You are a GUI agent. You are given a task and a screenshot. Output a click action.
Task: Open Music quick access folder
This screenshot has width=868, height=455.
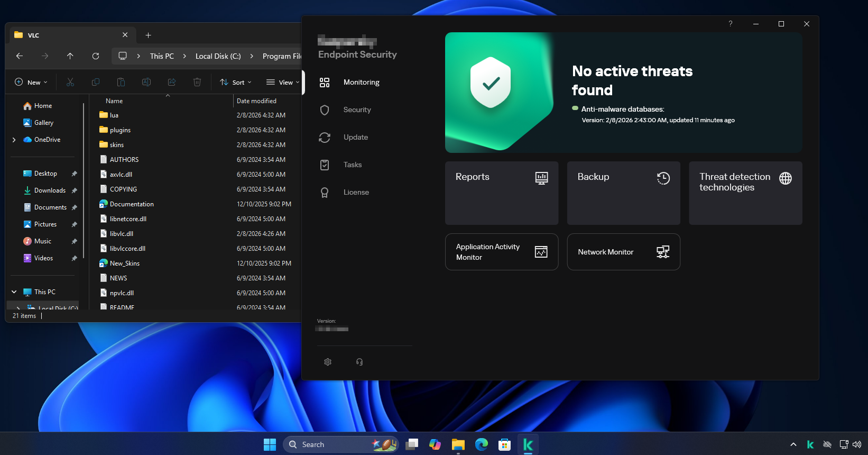click(38, 241)
